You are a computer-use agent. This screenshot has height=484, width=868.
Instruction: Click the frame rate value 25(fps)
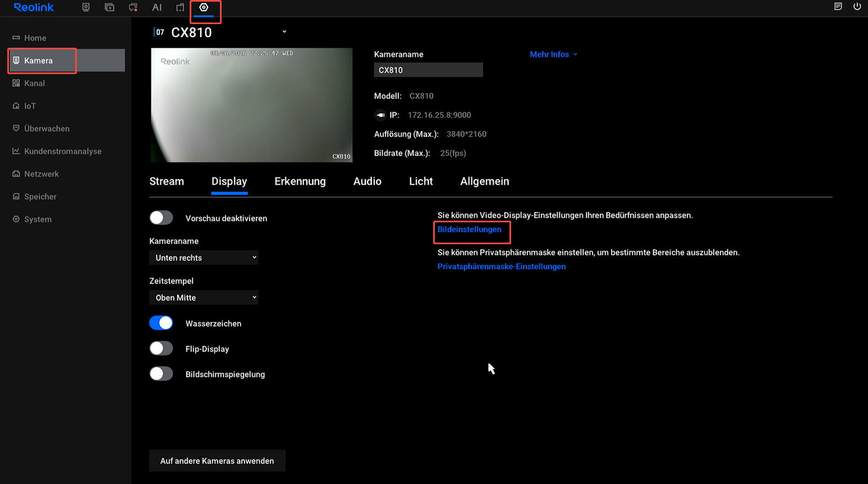point(453,153)
